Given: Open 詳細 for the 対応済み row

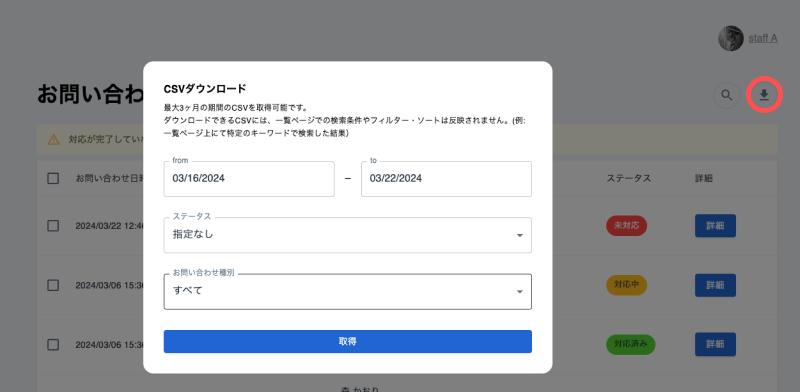Looking at the screenshot, I should point(715,344).
